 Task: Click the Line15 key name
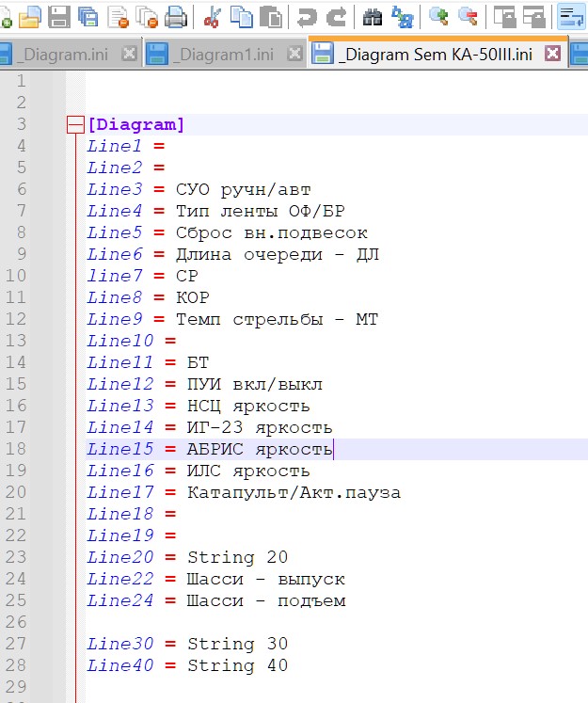pyautogui.click(x=120, y=449)
